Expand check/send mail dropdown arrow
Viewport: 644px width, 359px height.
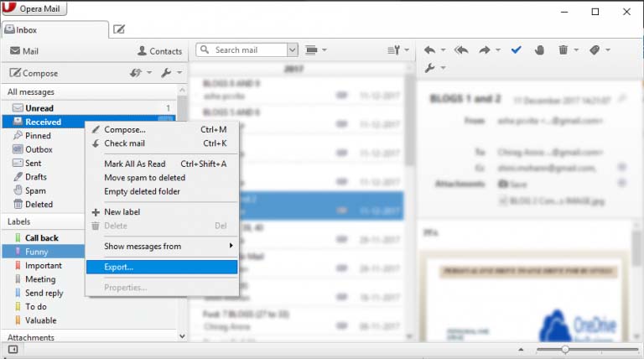(149, 73)
